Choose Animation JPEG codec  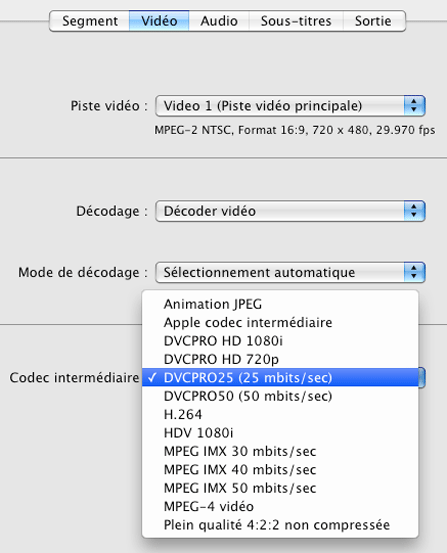click(x=280, y=304)
